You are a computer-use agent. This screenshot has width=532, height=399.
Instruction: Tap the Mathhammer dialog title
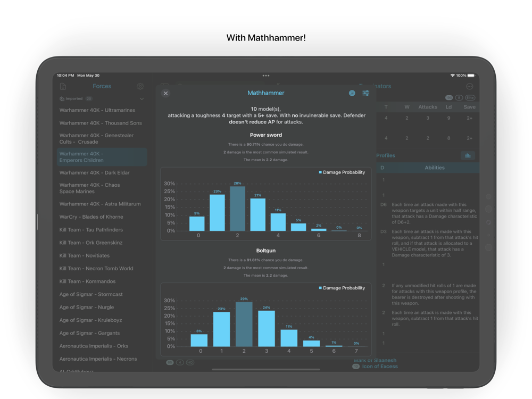(266, 93)
